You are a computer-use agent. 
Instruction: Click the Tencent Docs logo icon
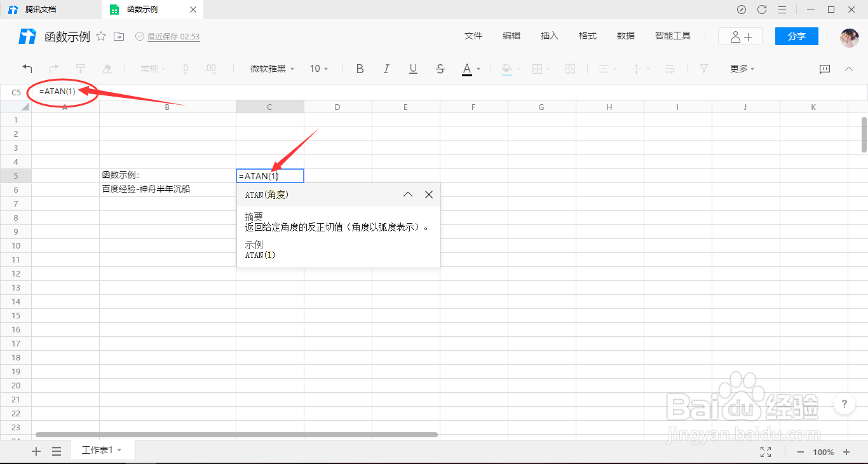pos(27,36)
